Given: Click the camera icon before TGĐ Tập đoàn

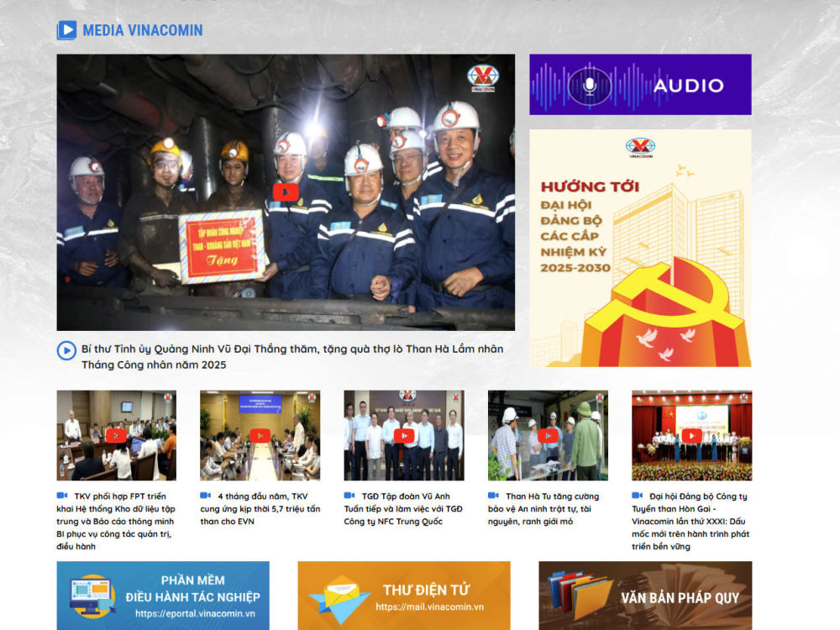Looking at the screenshot, I should click(349, 496).
